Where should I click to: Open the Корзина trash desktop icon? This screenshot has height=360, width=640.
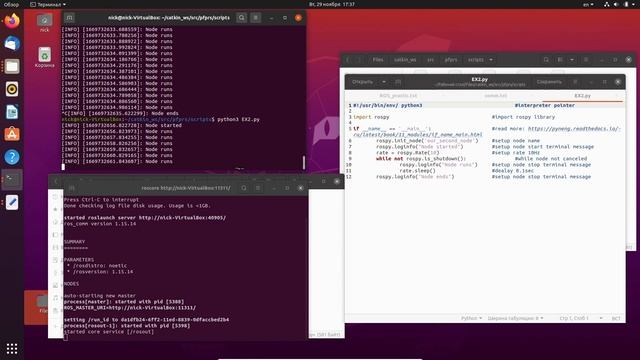pos(44,57)
